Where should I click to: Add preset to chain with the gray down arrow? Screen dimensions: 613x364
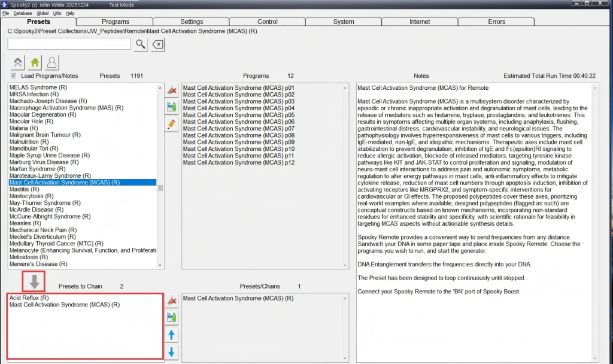coord(34,281)
